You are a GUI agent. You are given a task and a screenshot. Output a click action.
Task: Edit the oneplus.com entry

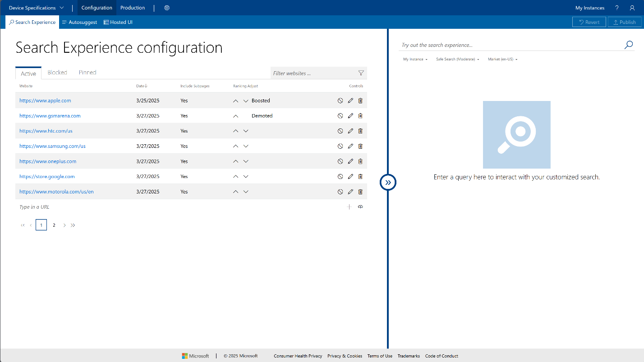pos(350,161)
